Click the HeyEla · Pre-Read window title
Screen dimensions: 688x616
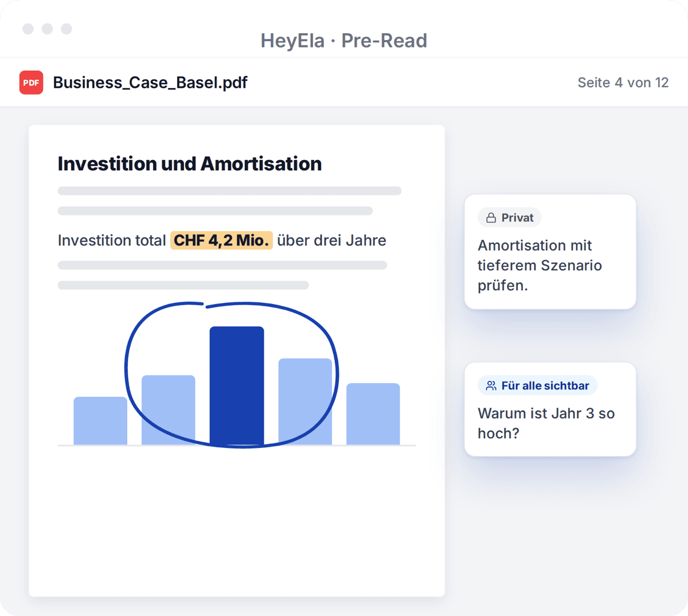(x=344, y=41)
